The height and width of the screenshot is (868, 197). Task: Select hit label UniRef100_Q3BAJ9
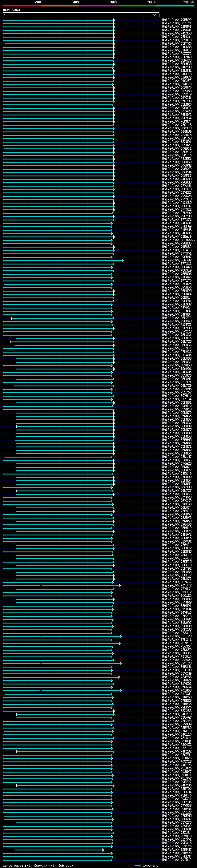tap(177, 236)
